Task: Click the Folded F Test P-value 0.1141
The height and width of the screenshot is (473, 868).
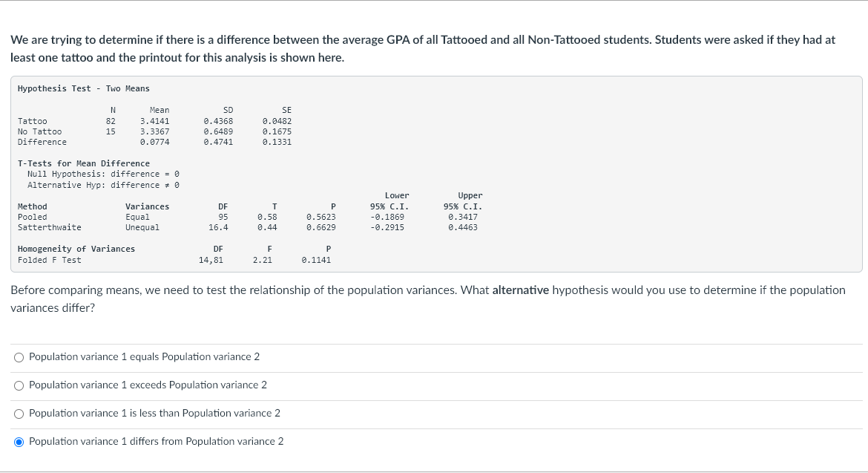Action: pos(316,260)
